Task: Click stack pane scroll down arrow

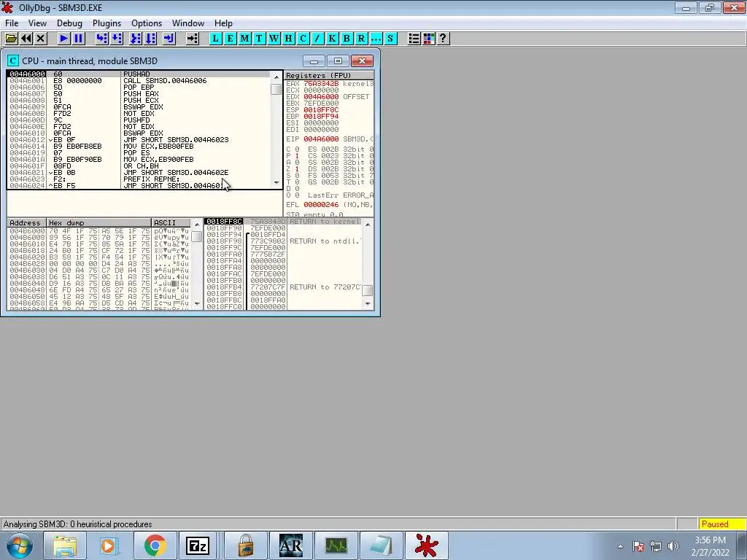Action: [x=368, y=303]
